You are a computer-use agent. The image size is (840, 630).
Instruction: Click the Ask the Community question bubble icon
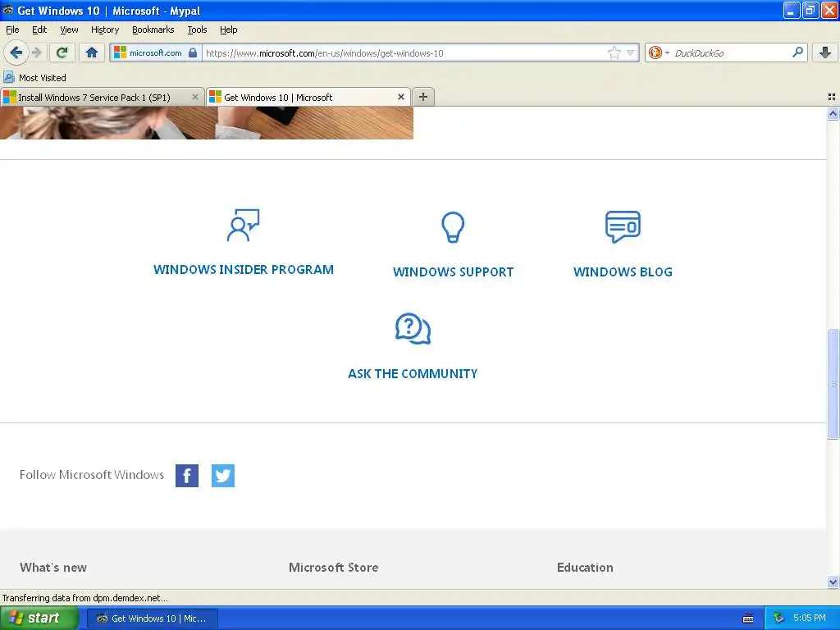click(413, 328)
